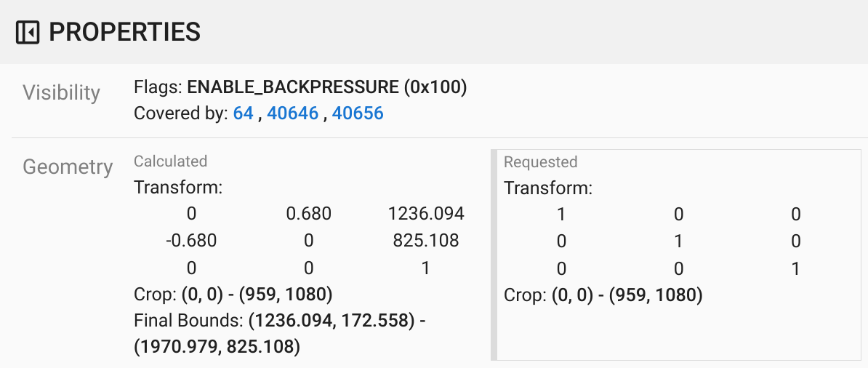This screenshot has height=368, width=868.
Task: Select calculated transform value 825.108
Action: tap(426, 241)
